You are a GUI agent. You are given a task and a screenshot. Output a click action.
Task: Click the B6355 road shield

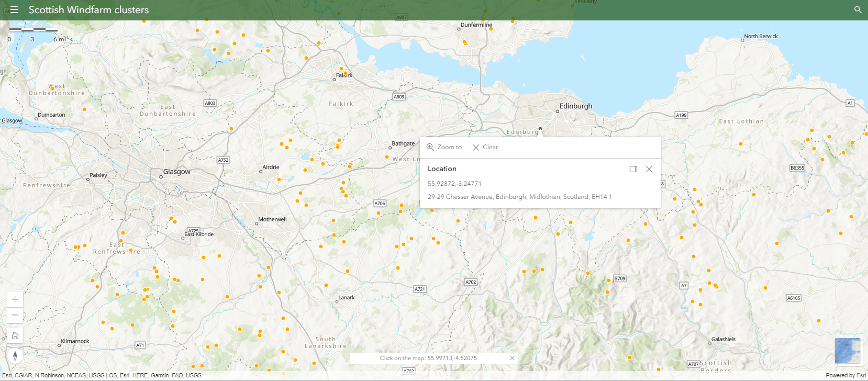(x=797, y=168)
